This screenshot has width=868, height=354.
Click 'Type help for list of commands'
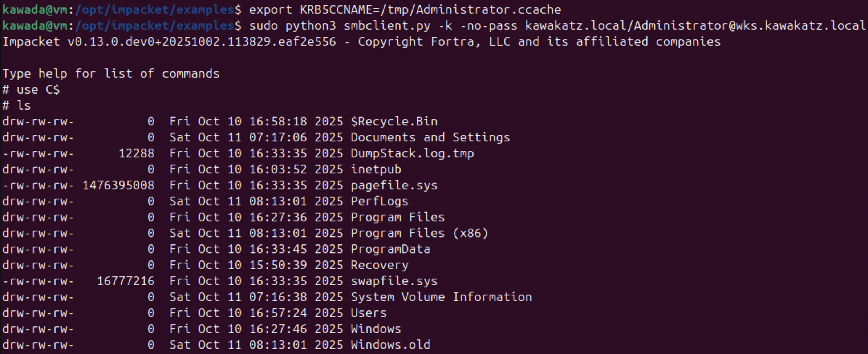[x=111, y=74]
